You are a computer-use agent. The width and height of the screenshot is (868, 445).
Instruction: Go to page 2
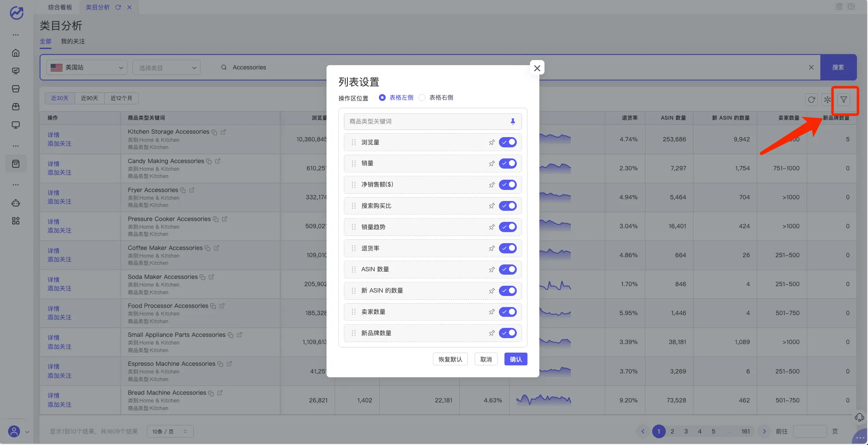[673, 431]
